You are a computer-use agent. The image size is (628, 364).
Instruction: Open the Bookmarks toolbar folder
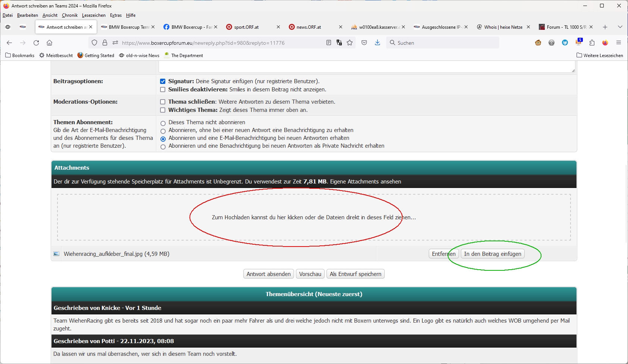click(20, 56)
